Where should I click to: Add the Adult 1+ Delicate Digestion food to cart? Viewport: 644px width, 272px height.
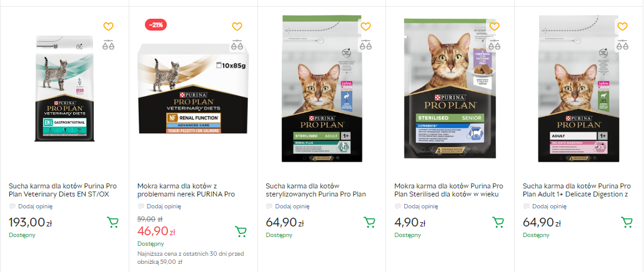[x=627, y=222]
